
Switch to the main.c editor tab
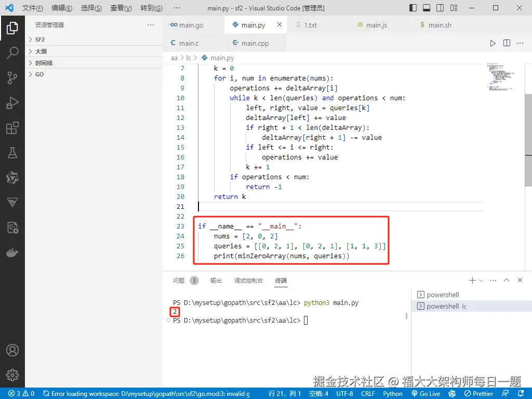point(194,43)
